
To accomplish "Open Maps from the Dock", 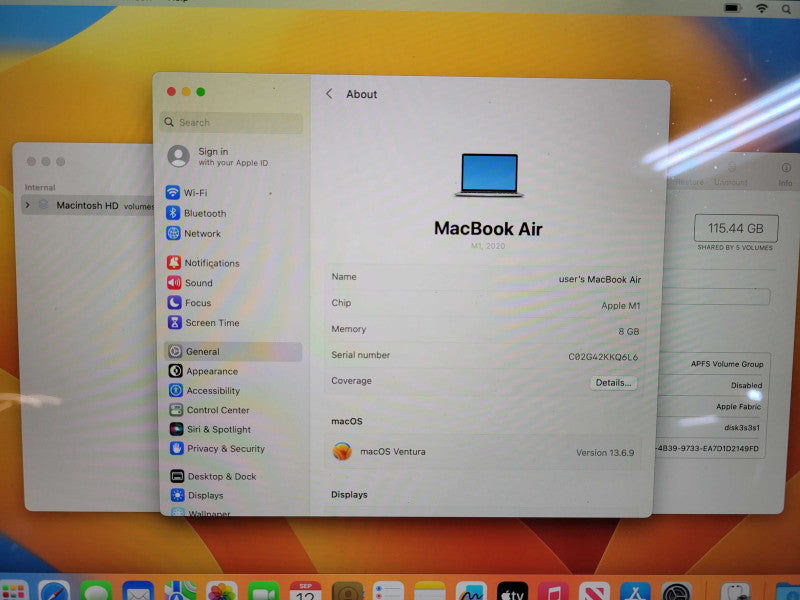I will (180, 592).
